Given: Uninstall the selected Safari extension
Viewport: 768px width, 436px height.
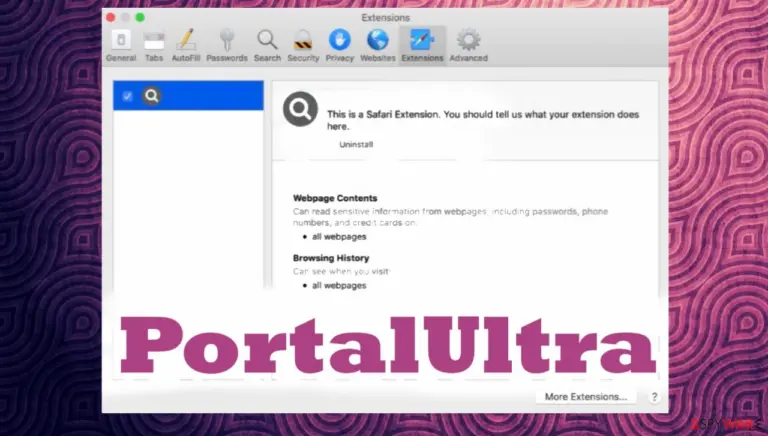Looking at the screenshot, I should (356, 145).
